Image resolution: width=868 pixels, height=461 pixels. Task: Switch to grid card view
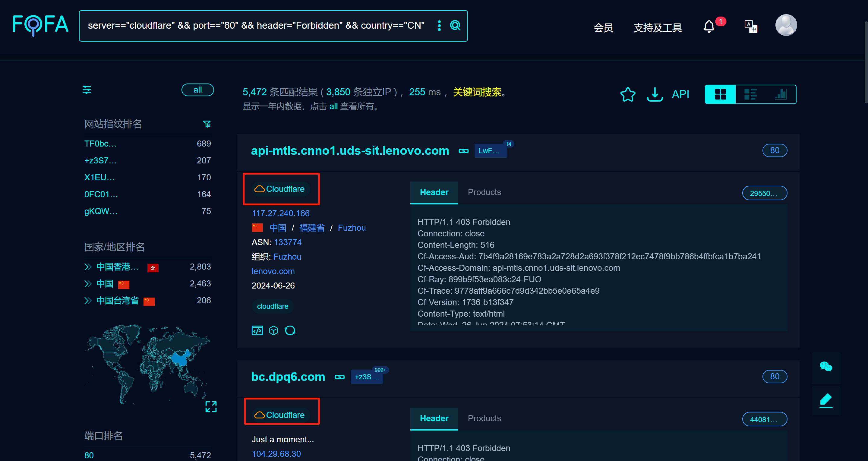(x=720, y=94)
